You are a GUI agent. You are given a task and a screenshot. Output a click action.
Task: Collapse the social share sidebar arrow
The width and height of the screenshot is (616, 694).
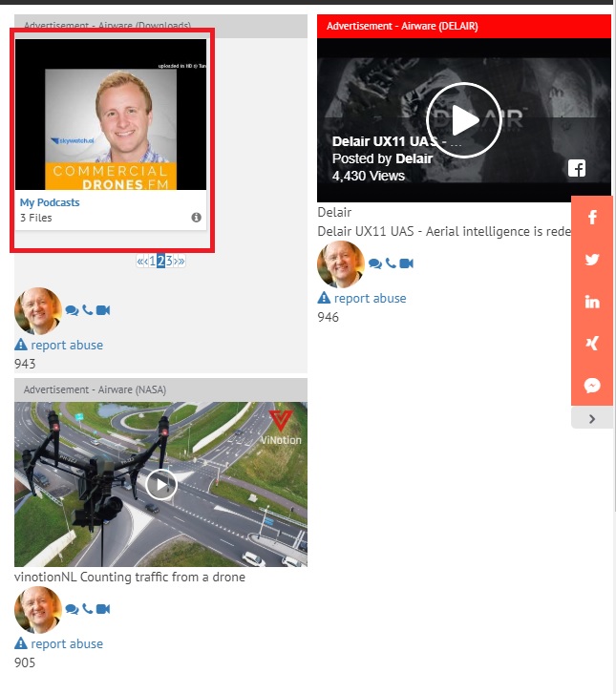coord(592,419)
